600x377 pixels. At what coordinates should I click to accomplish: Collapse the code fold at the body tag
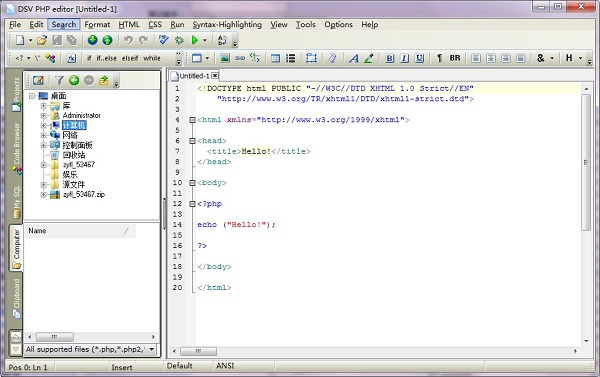tap(192, 183)
